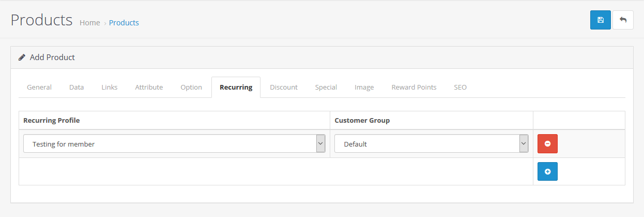The width and height of the screenshot is (644, 217).
Task: Open the Attribute tab
Action: (x=149, y=87)
